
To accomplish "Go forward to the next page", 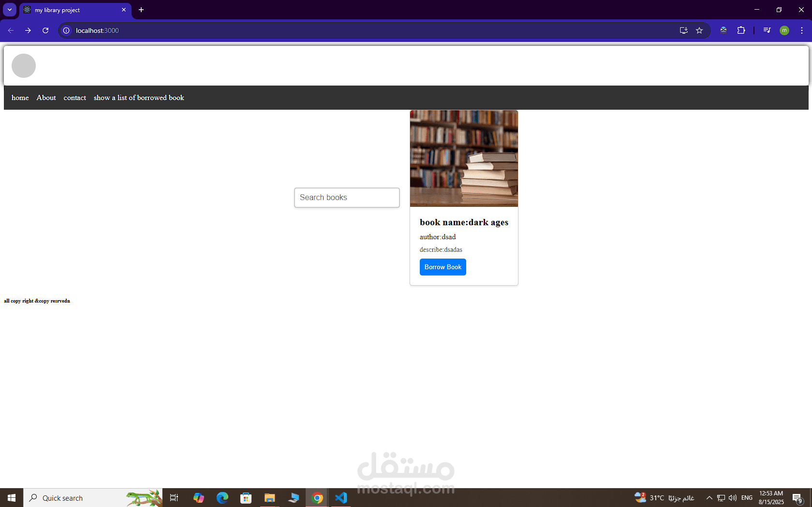I will pos(28,30).
